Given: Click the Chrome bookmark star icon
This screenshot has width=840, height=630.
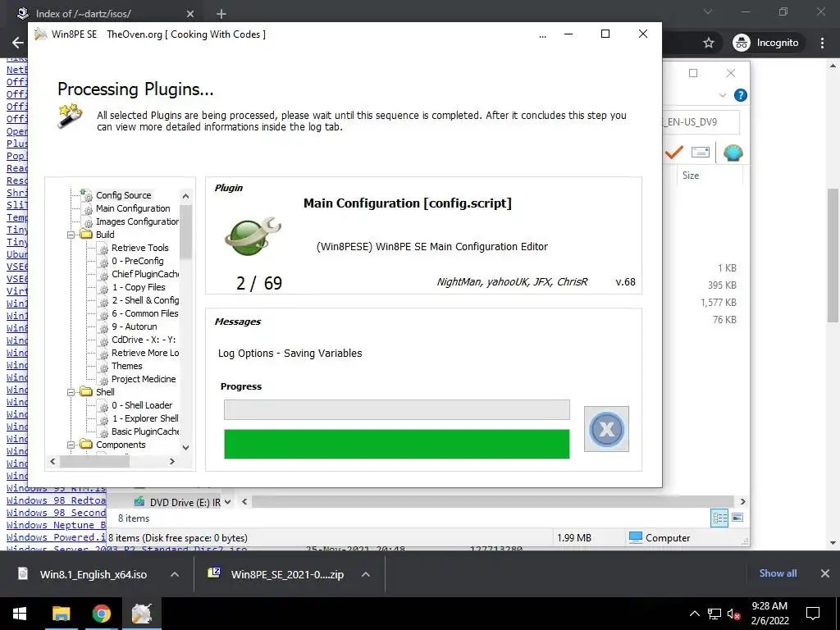Looking at the screenshot, I should pos(709,43).
